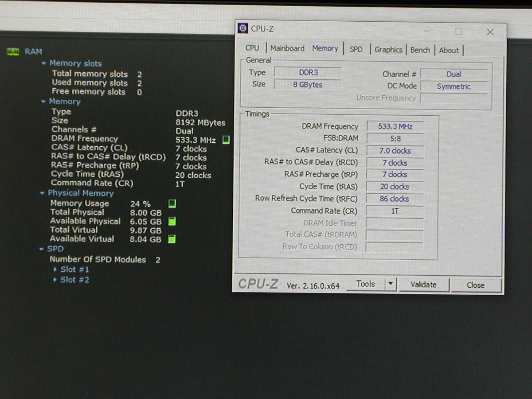Image resolution: width=532 pixels, height=399 pixels.
Task: Click the Validate button
Action: tap(423, 285)
